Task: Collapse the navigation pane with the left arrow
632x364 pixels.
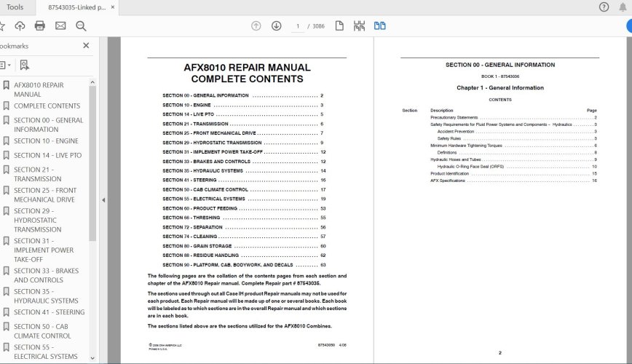Action: pyautogui.click(x=103, y=200)
